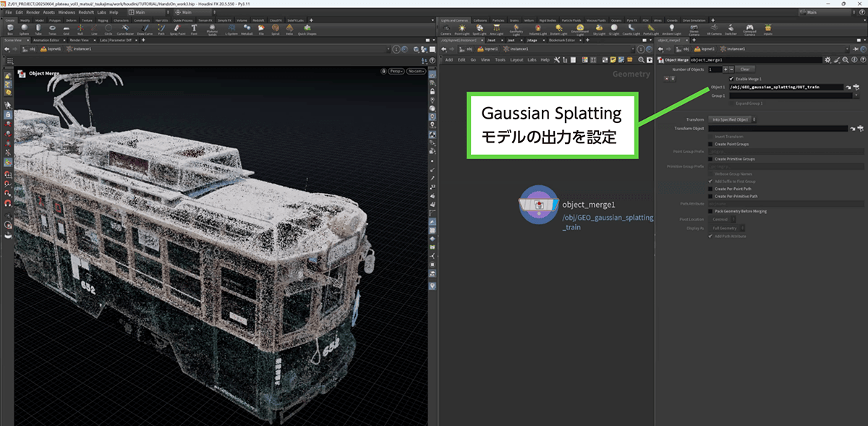Image resolution: width=868 pixels, height=426 pixels.
Task: Select the Sphere shelf tool
Action: point(25,29)
